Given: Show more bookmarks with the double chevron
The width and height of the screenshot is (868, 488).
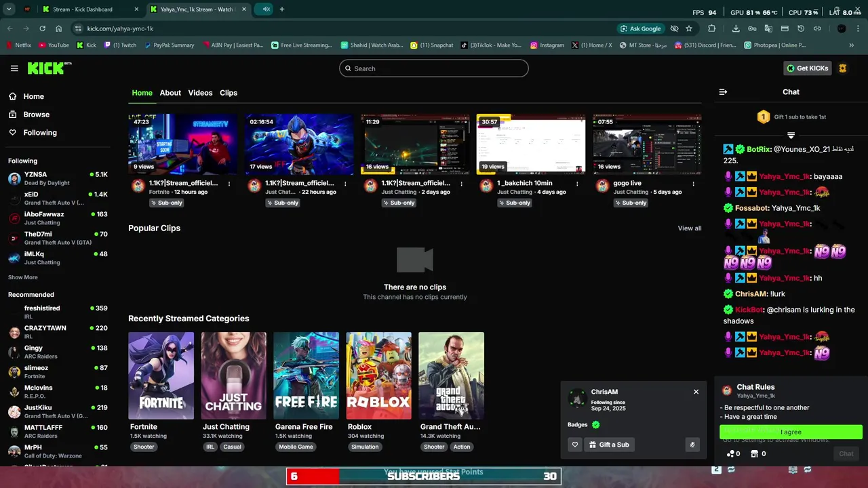Looking at the screenshot, I should (852, 45).
